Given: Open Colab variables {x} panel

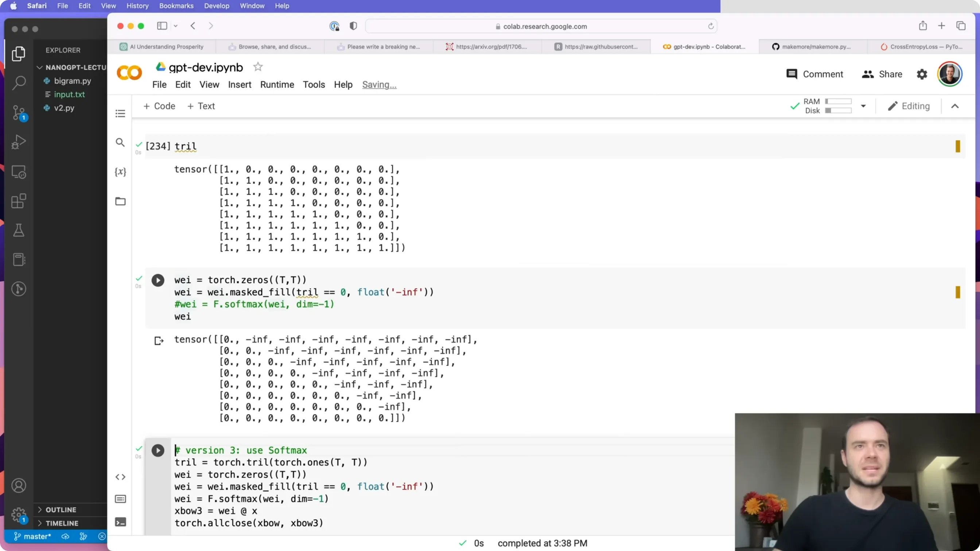Looking at the screenshot, I should [120, 172].
